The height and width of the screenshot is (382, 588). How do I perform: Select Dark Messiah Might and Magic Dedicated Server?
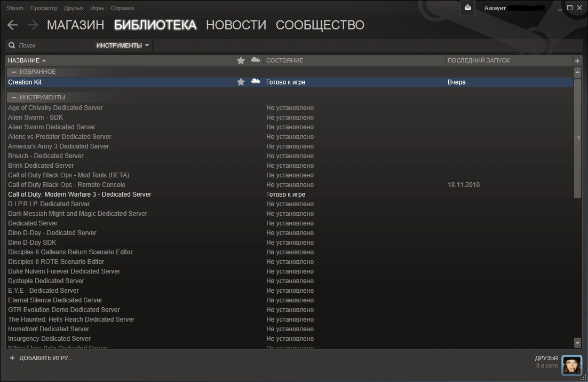click(77, 213)
